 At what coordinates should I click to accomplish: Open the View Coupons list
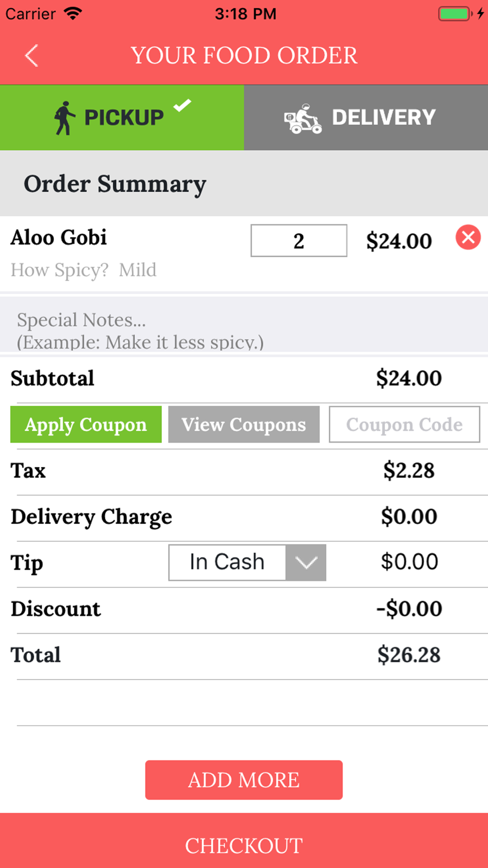click(244, 424)
